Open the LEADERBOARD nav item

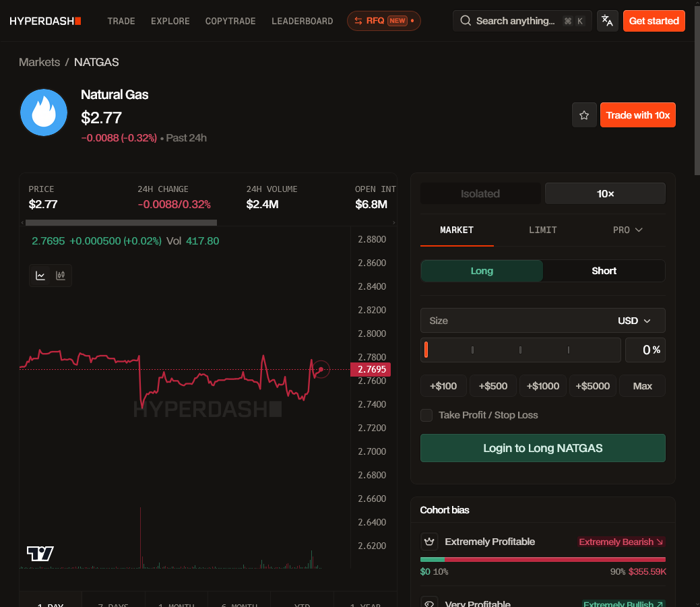[303, 21]
